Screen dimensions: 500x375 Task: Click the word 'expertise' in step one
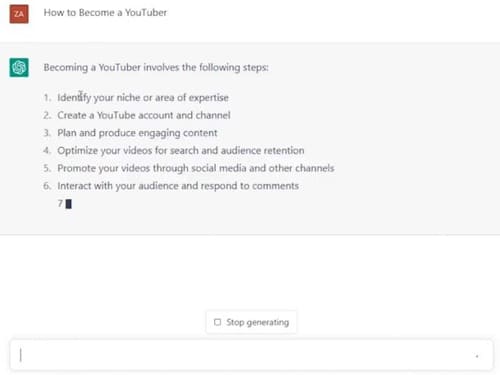pos(209,98)
